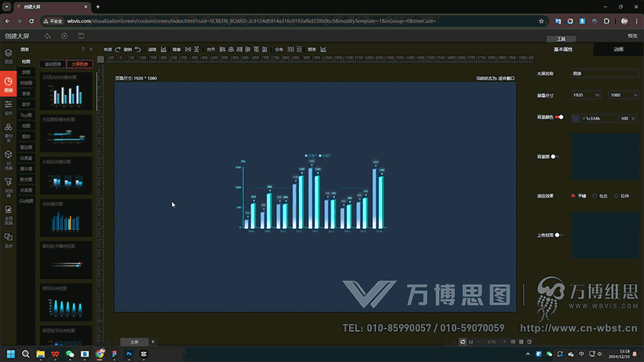Screen dimensions: 644x362
Task: Select the 柱图 bar chart category
Action: point(26,62)
